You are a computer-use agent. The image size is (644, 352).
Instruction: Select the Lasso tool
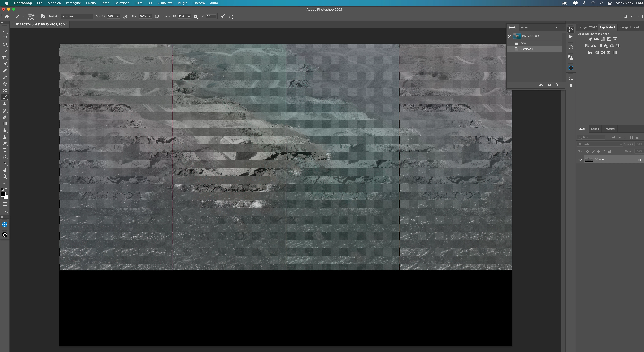(5, 45)
